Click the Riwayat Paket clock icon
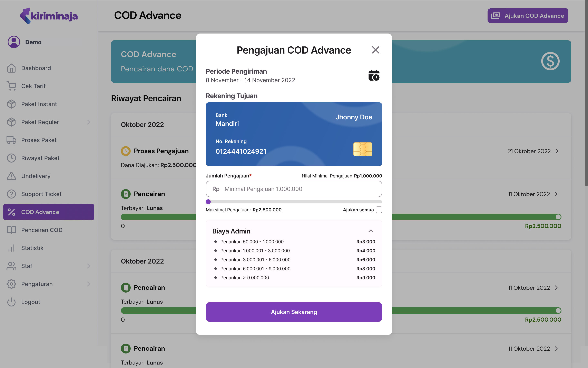Viewport: 588px width, 368px height. pyautogui.click(x=11, y=158)
